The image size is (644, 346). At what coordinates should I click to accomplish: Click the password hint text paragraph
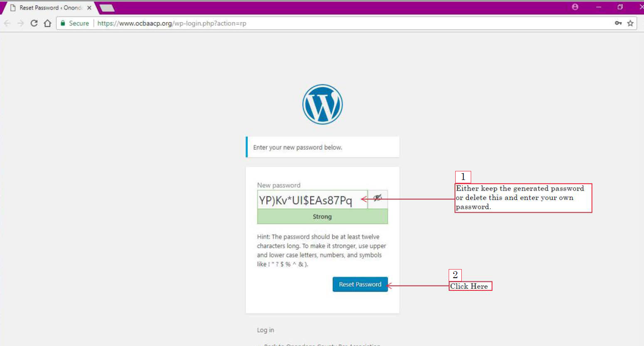(x=322, y=250)
